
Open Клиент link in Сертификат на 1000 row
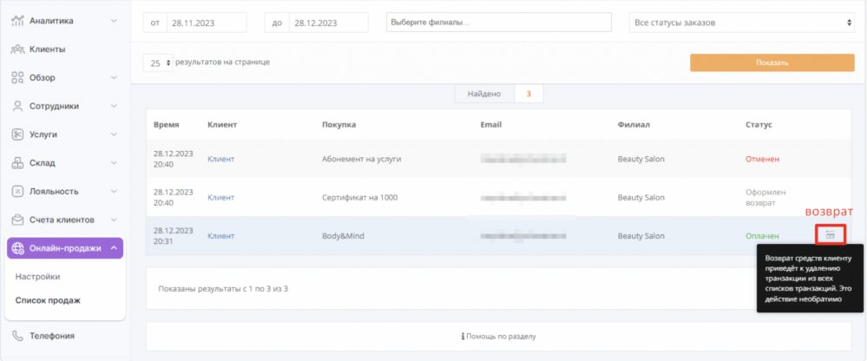[x=220, y=198]
